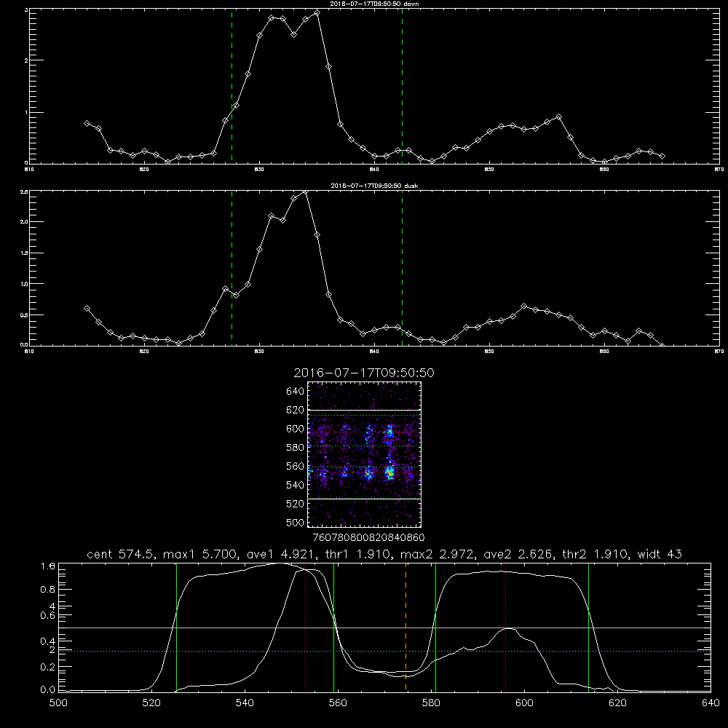Click the first green vertical line in bottom plot
Viewport: 728px width, 728px height.
(x=176, y=628)
